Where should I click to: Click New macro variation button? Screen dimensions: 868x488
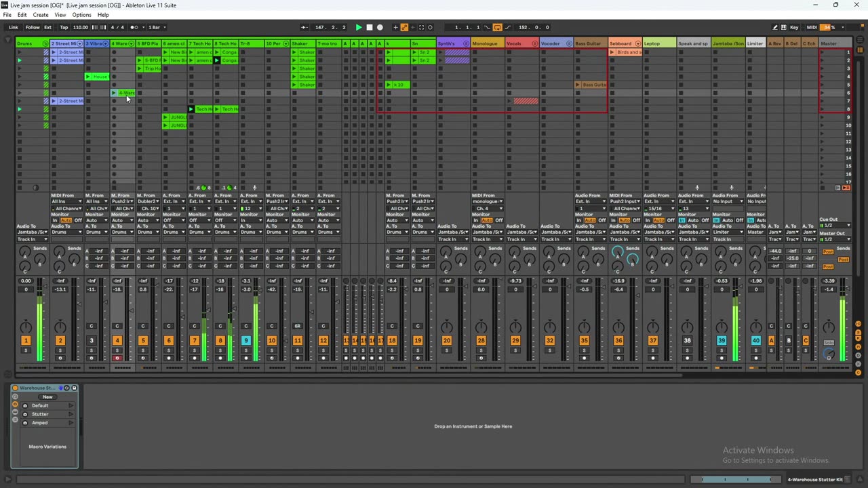click(x=47, y=397)
